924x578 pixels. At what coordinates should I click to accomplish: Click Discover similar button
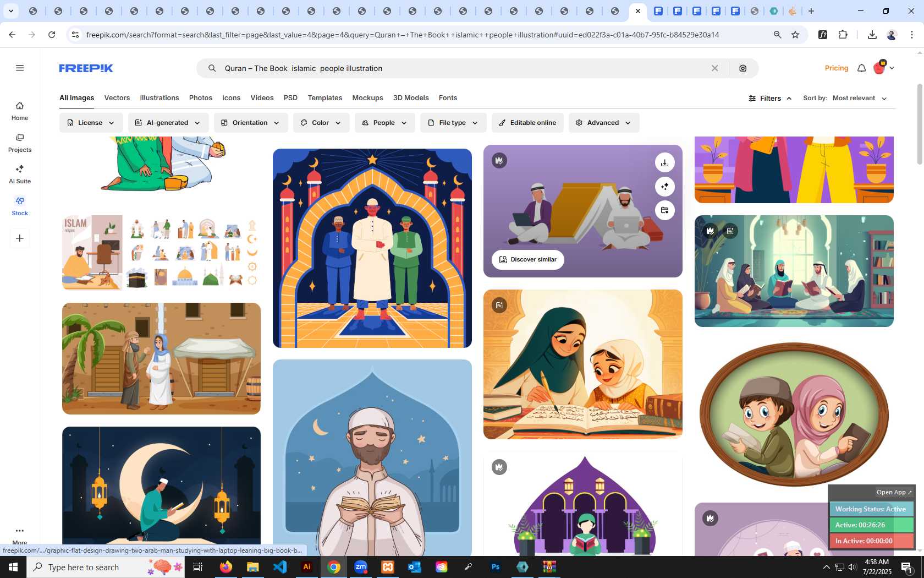tap(528, 259)
